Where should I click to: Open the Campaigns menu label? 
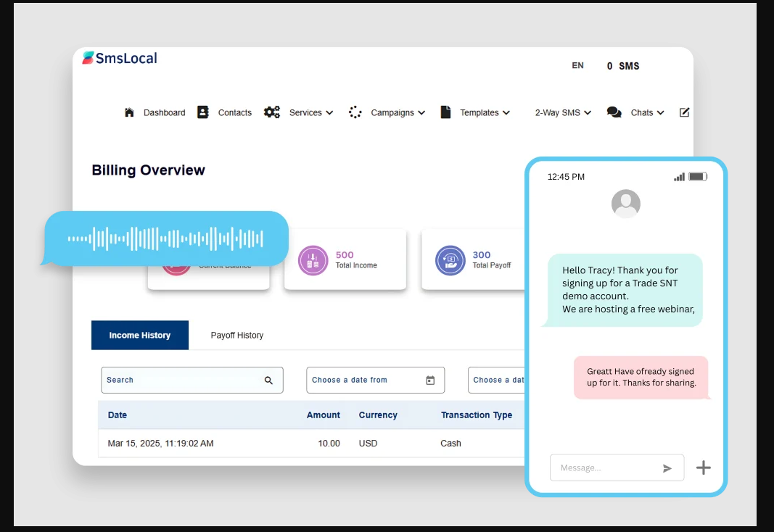(x=392, y=112)
